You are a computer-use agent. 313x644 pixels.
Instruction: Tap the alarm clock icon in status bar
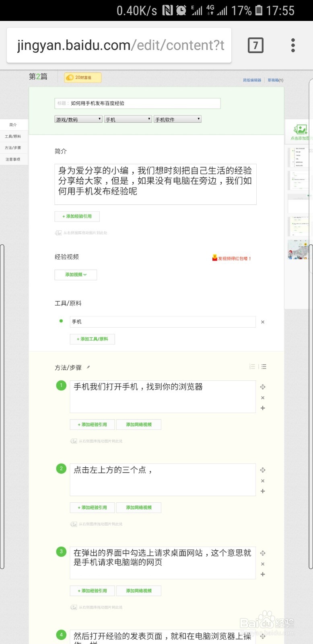coord(181,10)
